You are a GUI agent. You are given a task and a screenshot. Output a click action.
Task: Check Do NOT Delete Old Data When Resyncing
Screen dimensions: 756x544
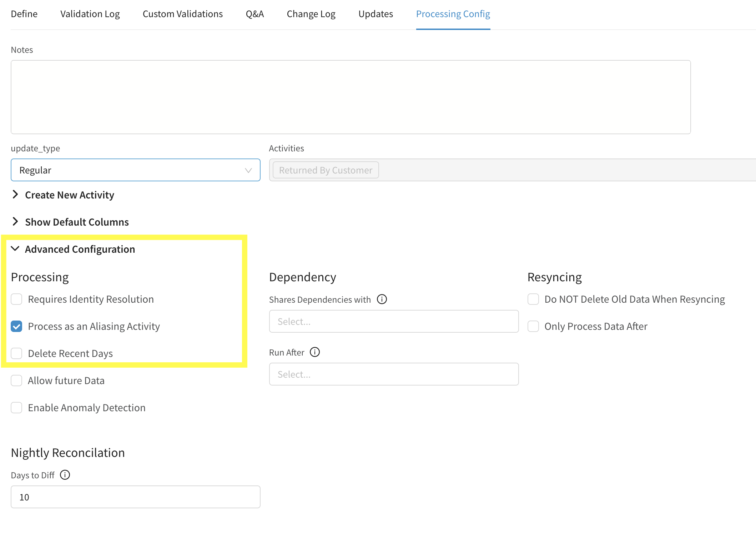click(x=533, y=299)
